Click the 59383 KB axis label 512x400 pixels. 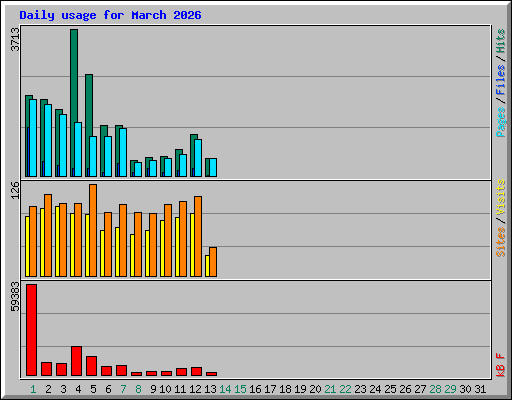click(x=15, y=296)
